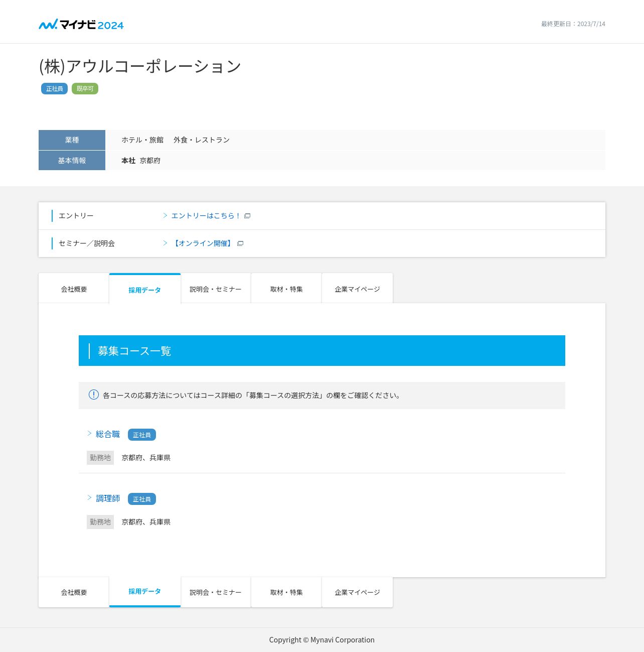Click the Copyright © Mynavi Corporation text
The image size is (644, 652).
coord(322,640)
